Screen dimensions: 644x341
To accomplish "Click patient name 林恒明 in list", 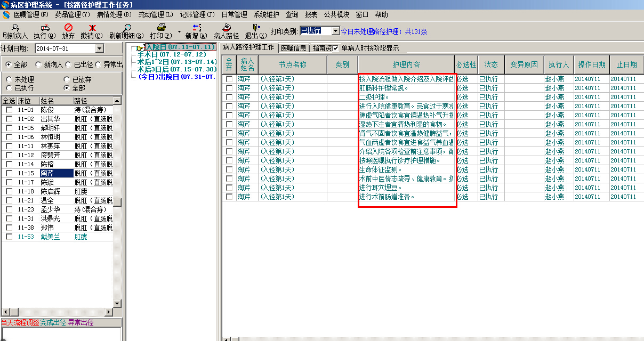I will coord(51,137).
